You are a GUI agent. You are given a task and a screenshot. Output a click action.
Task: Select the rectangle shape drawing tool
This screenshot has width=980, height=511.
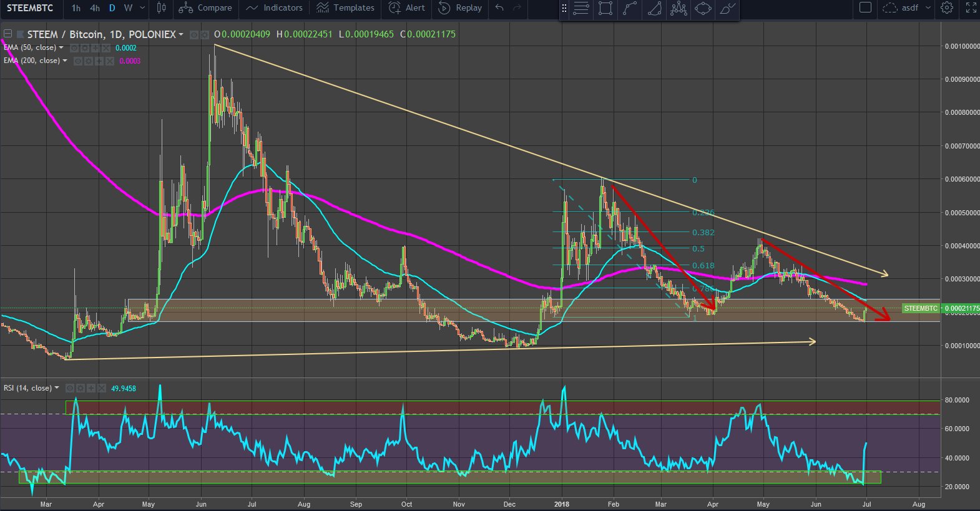(x=605, y=9)
